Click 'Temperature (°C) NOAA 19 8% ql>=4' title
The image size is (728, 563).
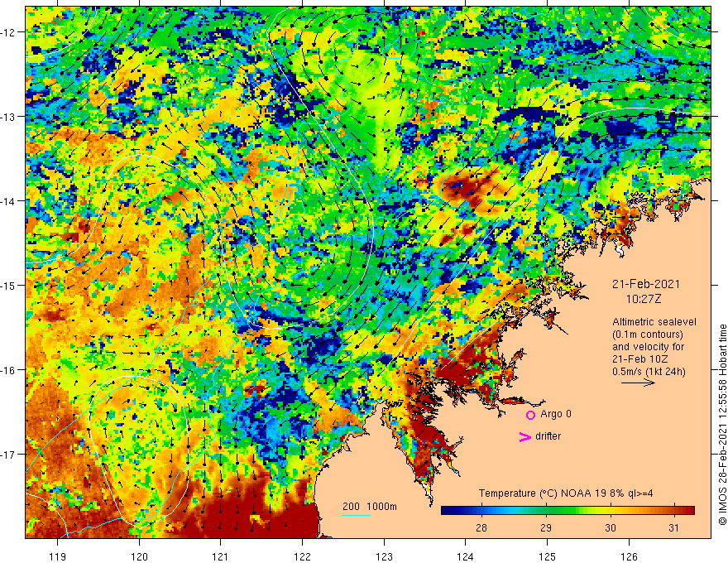coord(566,493)
